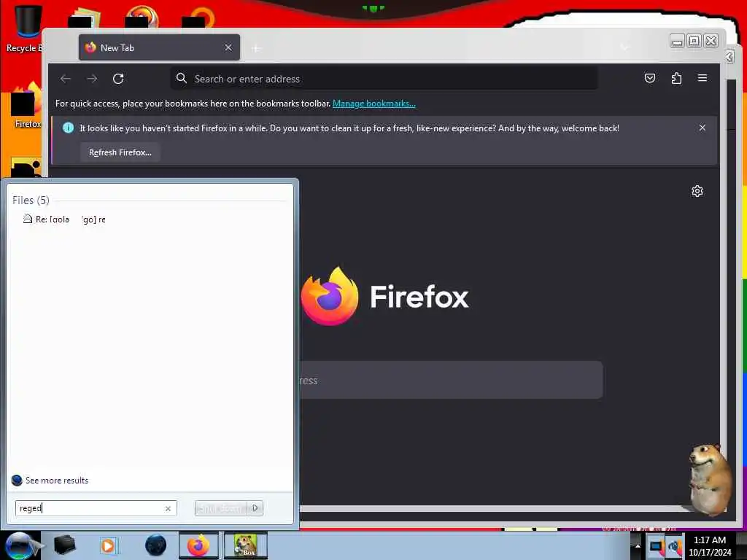Open the list all tabs chevron
Screen dimensions: 747x560
pos(624,47)
